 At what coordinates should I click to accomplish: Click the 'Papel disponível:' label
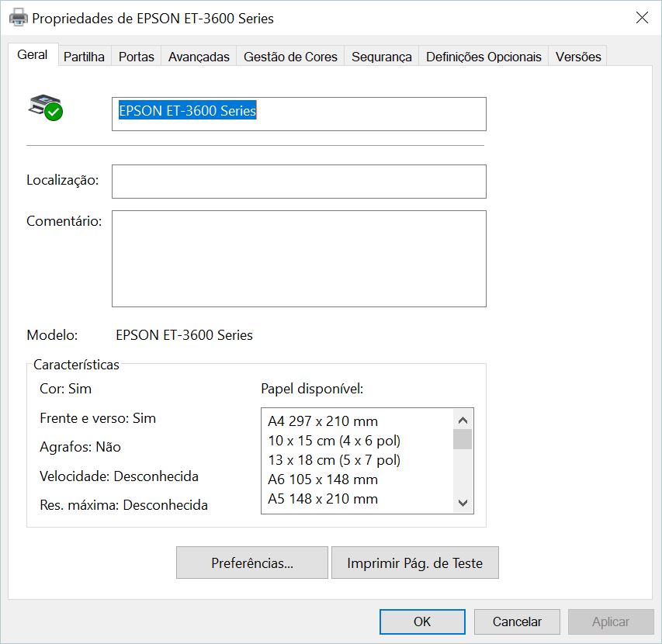tap(312, 389)
